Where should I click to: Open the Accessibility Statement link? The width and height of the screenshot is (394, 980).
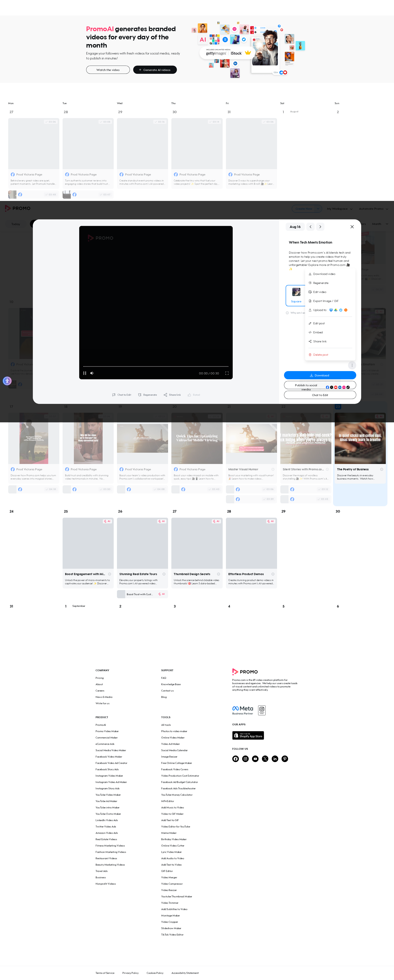pyautogui.click(x=185, y=973)
